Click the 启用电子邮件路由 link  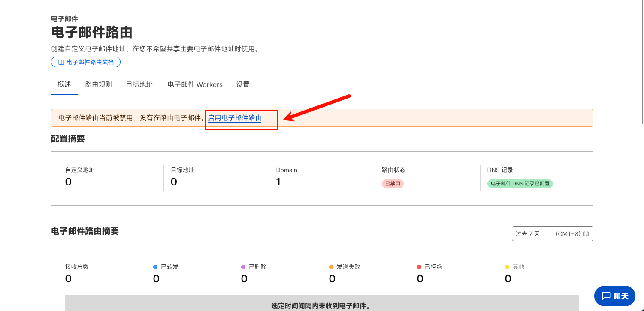[x=235, y=118]
